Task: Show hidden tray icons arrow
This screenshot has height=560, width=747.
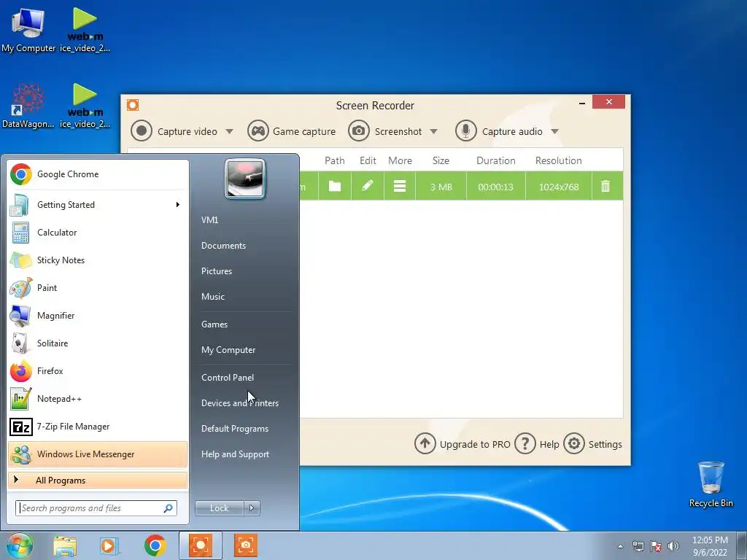Action: click(x=620, y=546)
